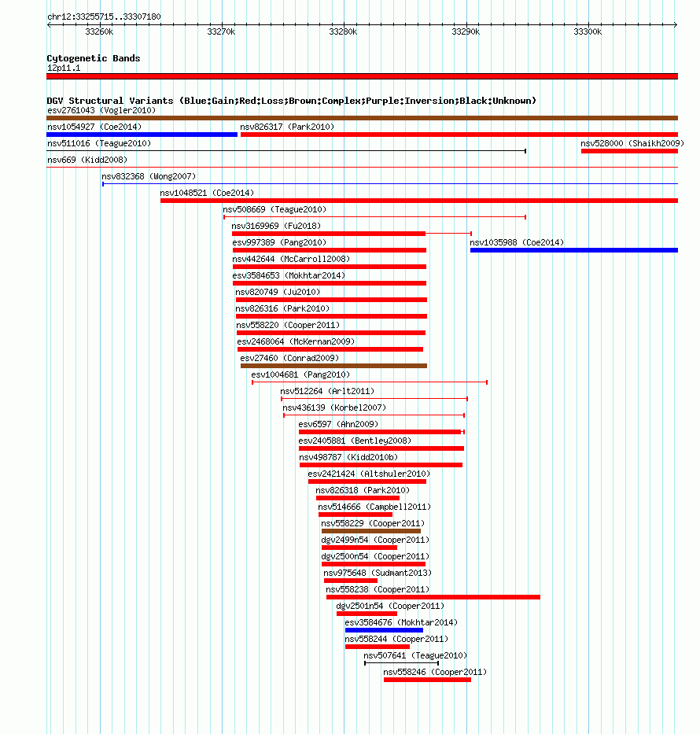The image size is (700, 734).
Task: Click the chr12:33255715..33307180 coordinates label
Action: click(x=104, y=17)
